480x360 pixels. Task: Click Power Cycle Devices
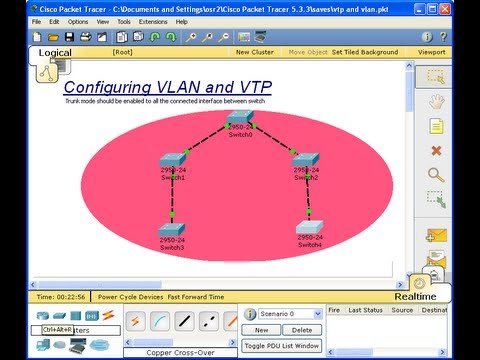[x=130, y=297]
